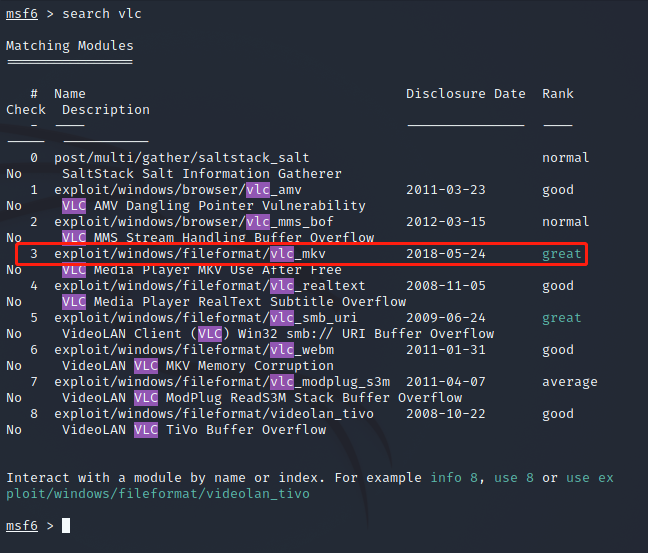This screenshot has height=553, width=648.
Task: Click 'AMV Dangling Pointer Vulnerability' description
Action: (230, 206)
